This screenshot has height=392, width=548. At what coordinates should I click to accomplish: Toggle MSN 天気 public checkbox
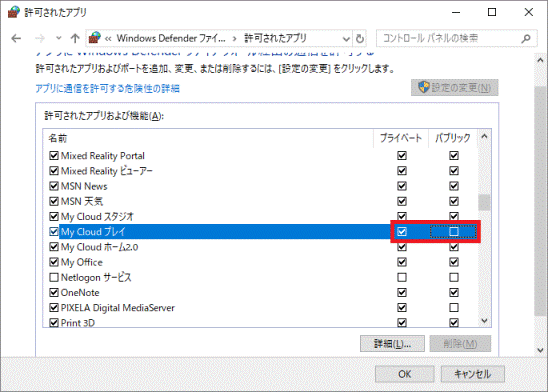[454, 201]
